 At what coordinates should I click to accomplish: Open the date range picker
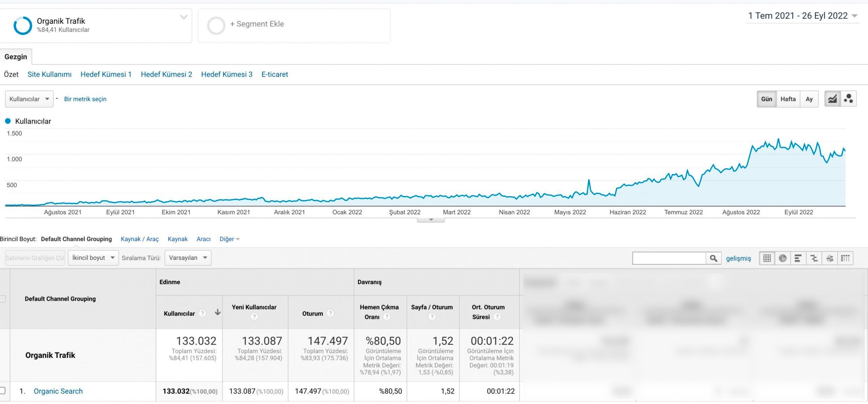[803, 16]
